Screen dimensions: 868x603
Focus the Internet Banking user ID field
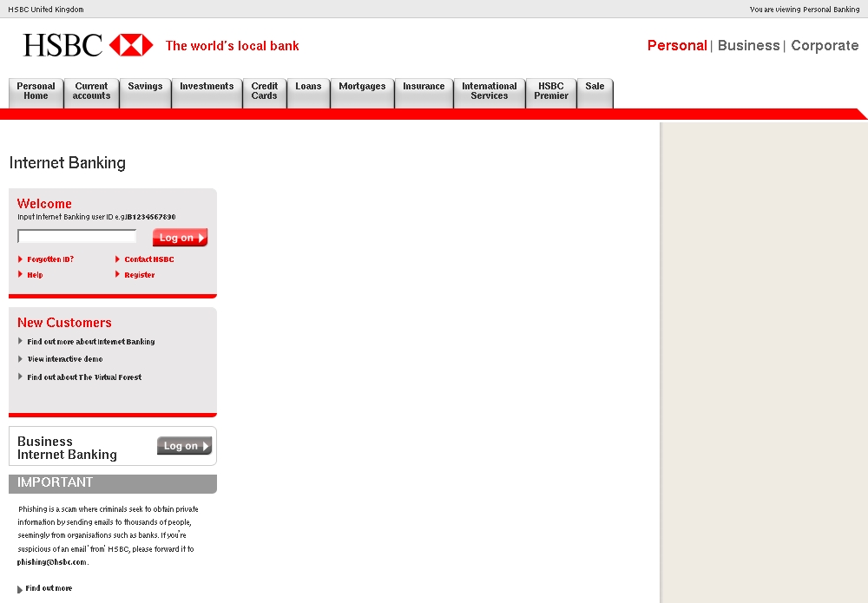click(x=77, y=236)
